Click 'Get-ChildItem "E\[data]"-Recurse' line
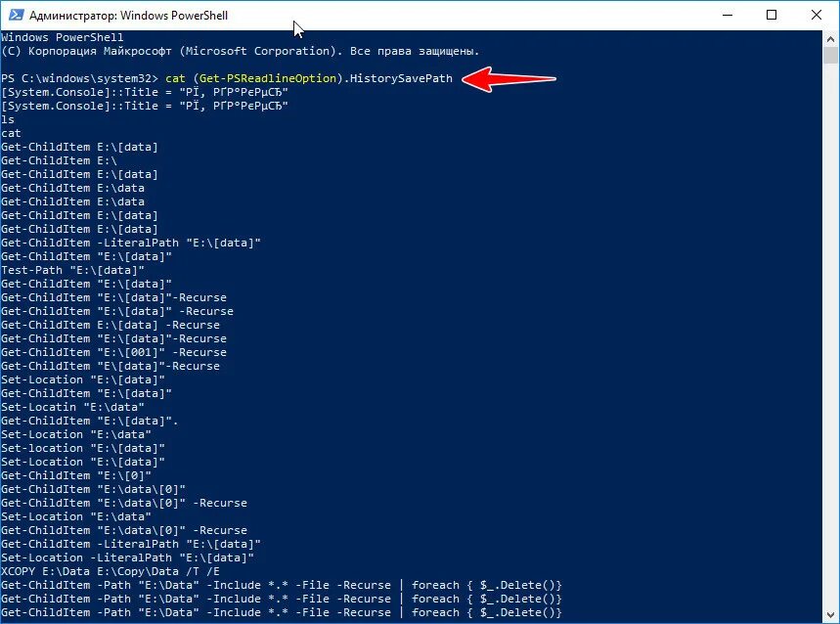Image resolution: width=840 pixels, height=624 pixels. tap(111, 366)
